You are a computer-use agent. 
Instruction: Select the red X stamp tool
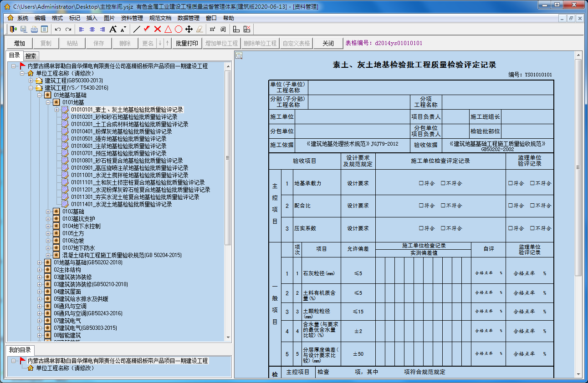(157, 29)
